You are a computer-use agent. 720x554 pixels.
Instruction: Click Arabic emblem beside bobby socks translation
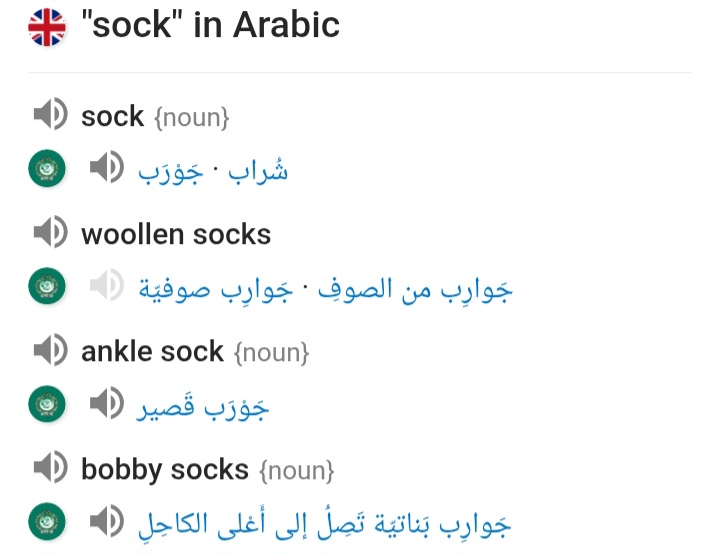click(47, 521)
